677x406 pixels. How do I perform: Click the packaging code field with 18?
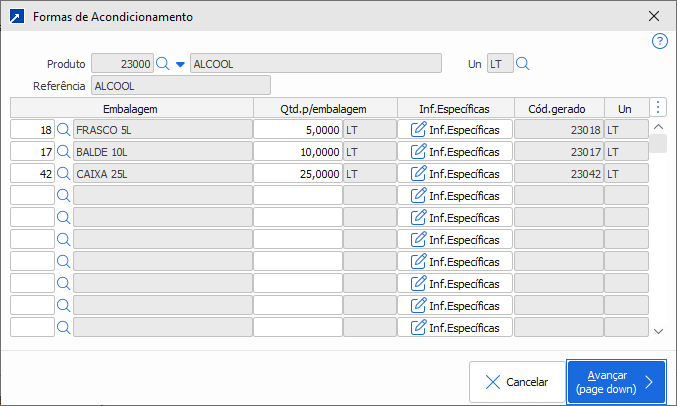[x=32, y=129]
